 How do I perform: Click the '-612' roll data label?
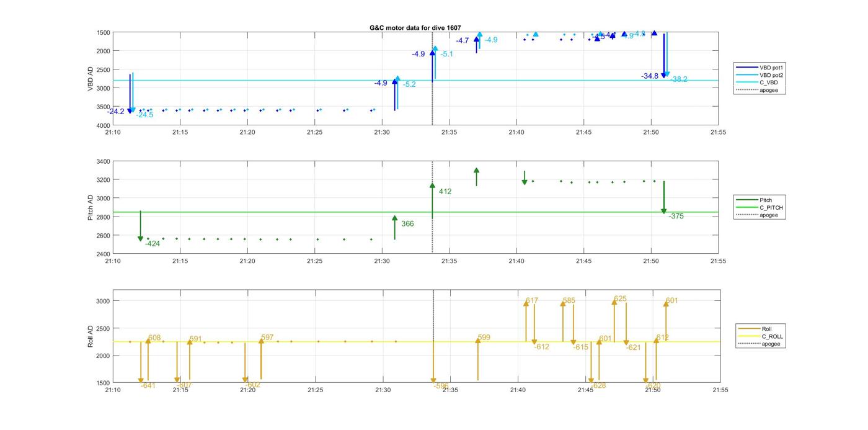(542, 347)
